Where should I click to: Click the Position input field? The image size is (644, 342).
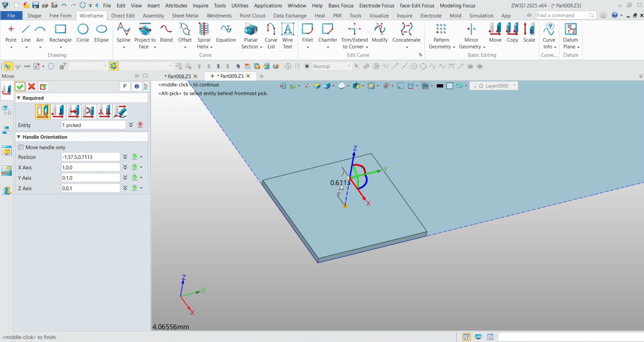click(x=91, y=157)
